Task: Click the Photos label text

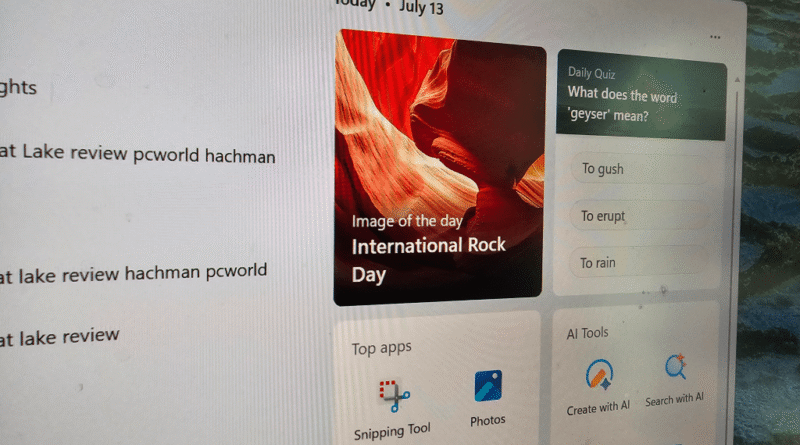Action: 488,421
